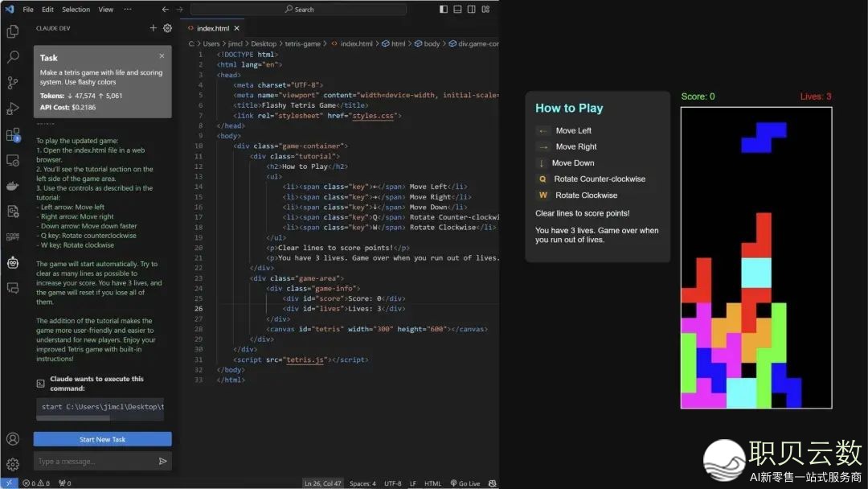Open the Remote Explorer view icon
The image size is (868, 489).
pos(12,161)
